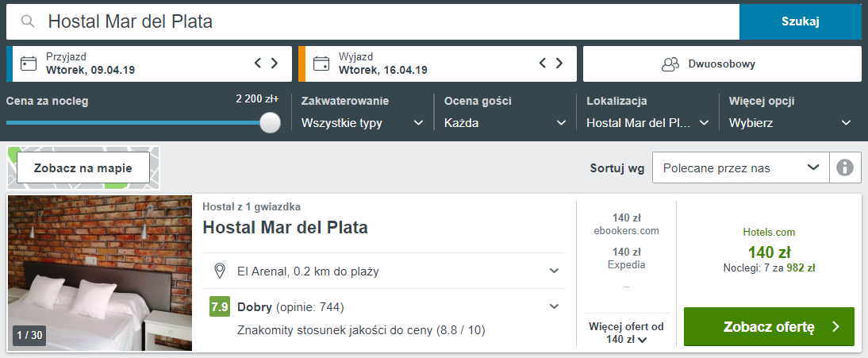The width and height of the screenshot is (868, 358).
Task: Go to next check-out day
Action: coord(559,64)
